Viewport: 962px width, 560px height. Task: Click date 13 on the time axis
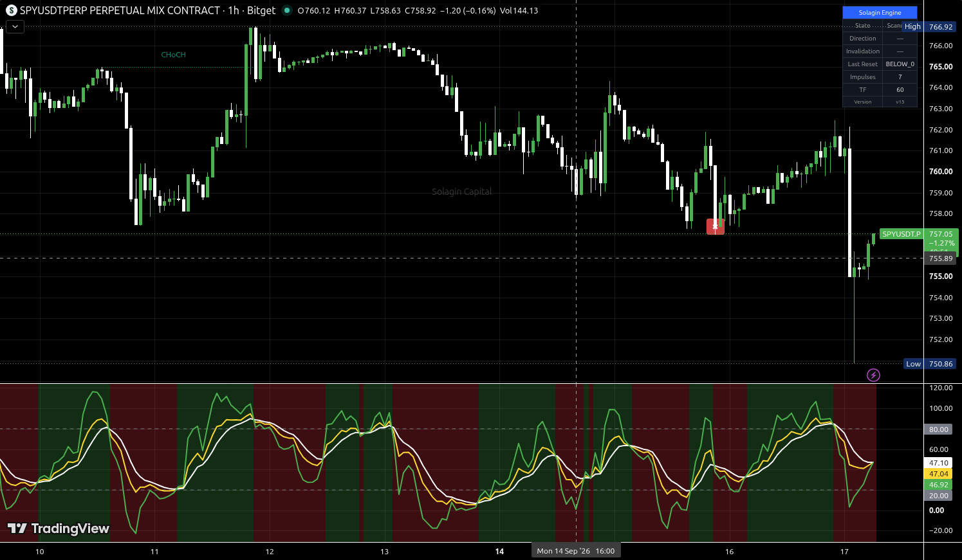click(384, 552)
